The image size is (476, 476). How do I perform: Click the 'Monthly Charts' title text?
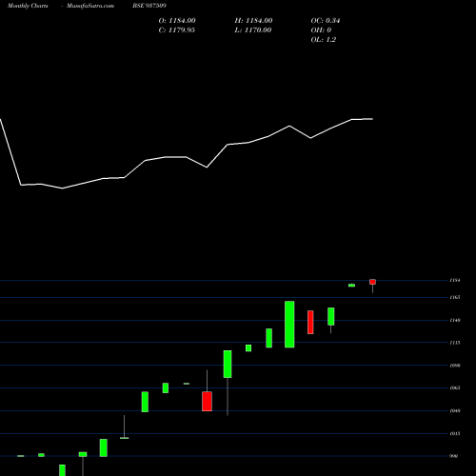[x=28, y=6]
